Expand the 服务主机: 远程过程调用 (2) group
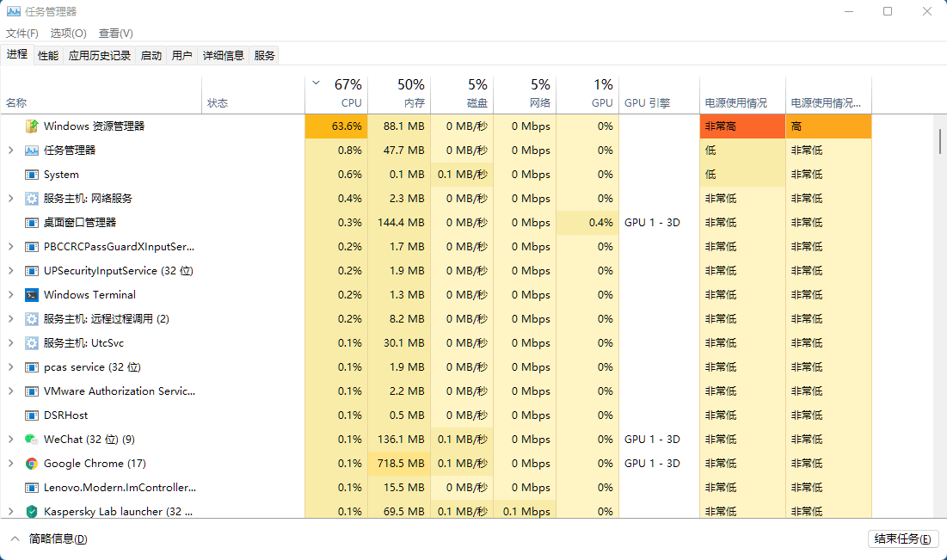The image size is (947, 560). (x=11, y=319)
